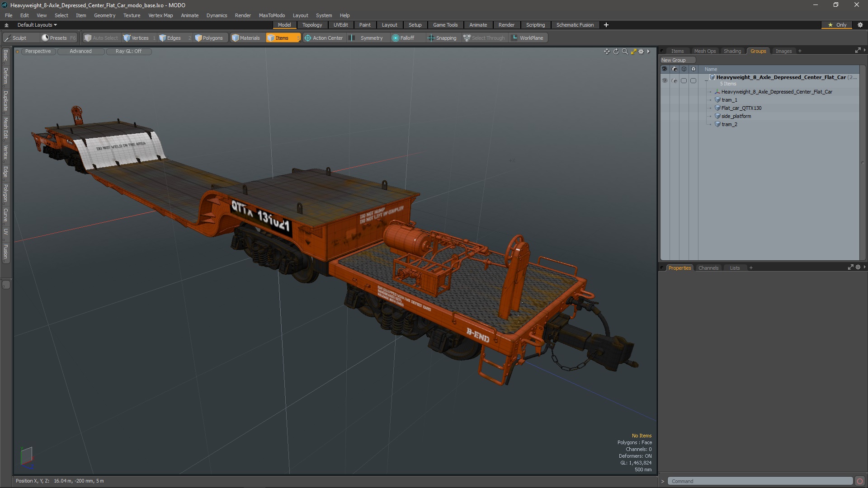Open layout settings gear at top right
Image resolution: width=868 pixels, height=488 pixels.
pos(860,25)
